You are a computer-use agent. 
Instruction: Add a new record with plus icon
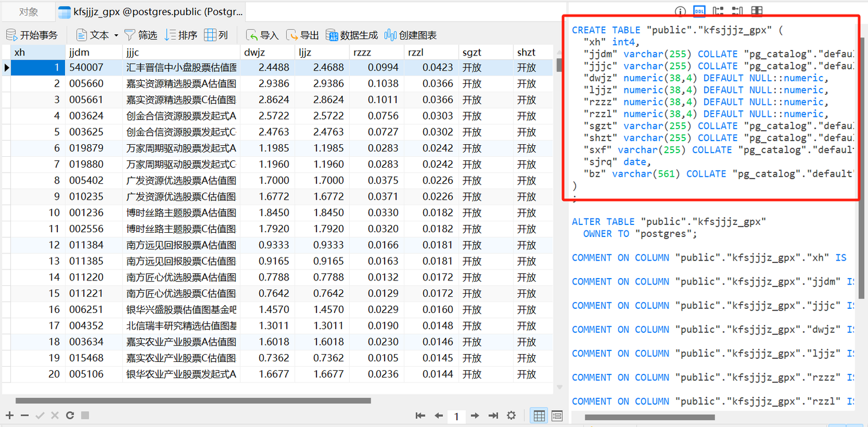coord(9,415)
